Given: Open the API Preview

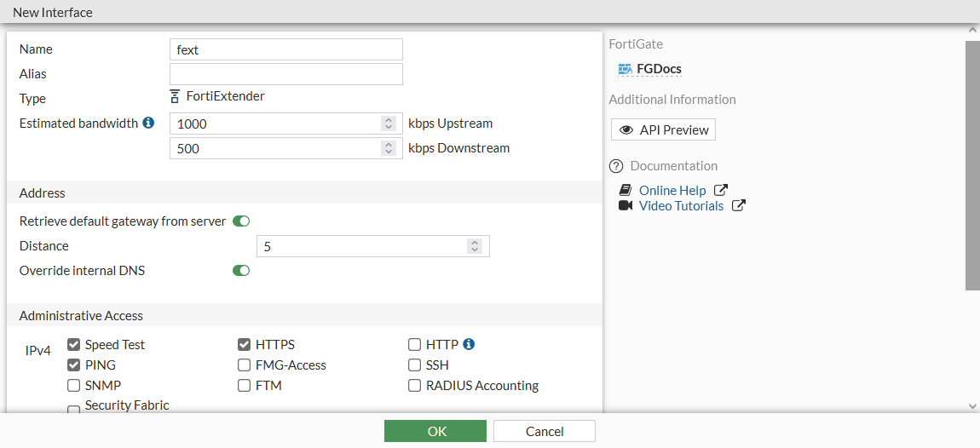Looking at the screenshot, I should [x=664, y=129].
